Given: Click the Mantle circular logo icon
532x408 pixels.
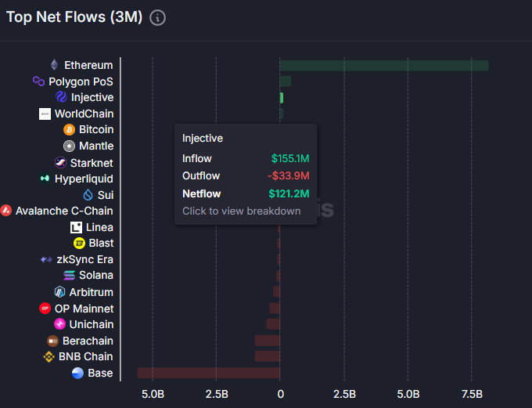Looking at the screenshot, I should point(69,146).
